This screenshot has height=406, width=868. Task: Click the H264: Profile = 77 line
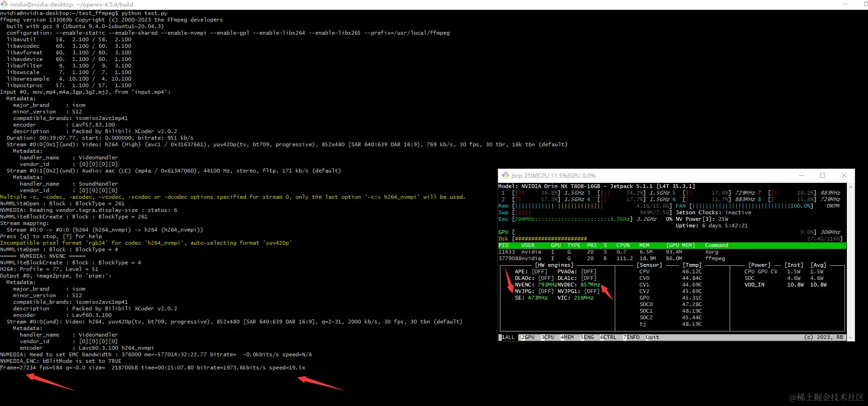pos(49,269)
